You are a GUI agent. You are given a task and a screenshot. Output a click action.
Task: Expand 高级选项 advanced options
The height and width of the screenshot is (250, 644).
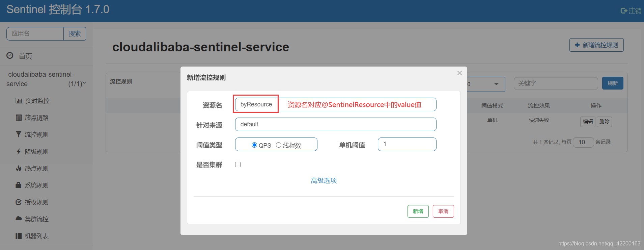pos(324,180)
